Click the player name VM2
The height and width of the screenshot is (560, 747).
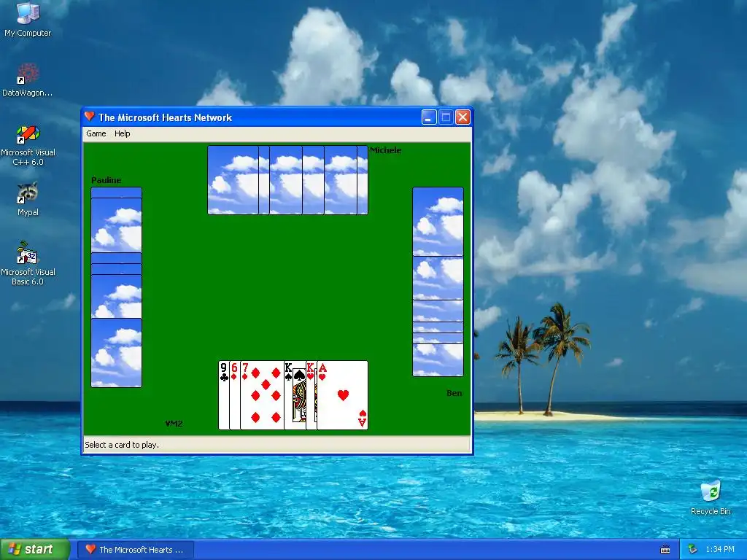(174, 424)
